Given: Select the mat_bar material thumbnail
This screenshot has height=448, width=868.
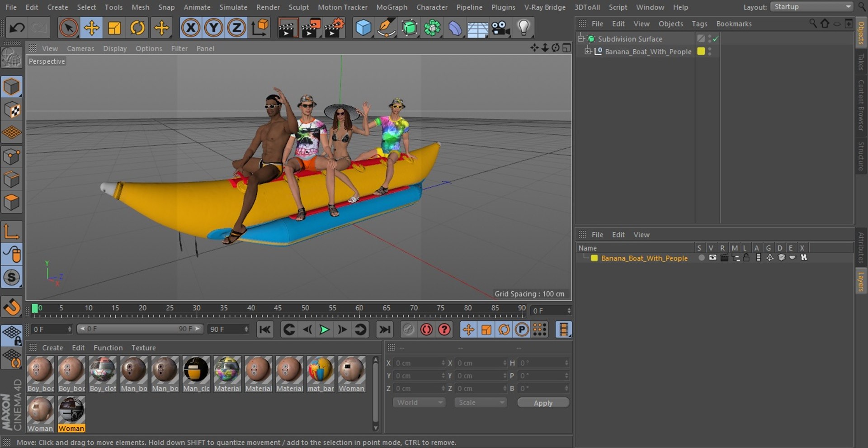Looking at the screenshot, I should (x=321, y=374).
